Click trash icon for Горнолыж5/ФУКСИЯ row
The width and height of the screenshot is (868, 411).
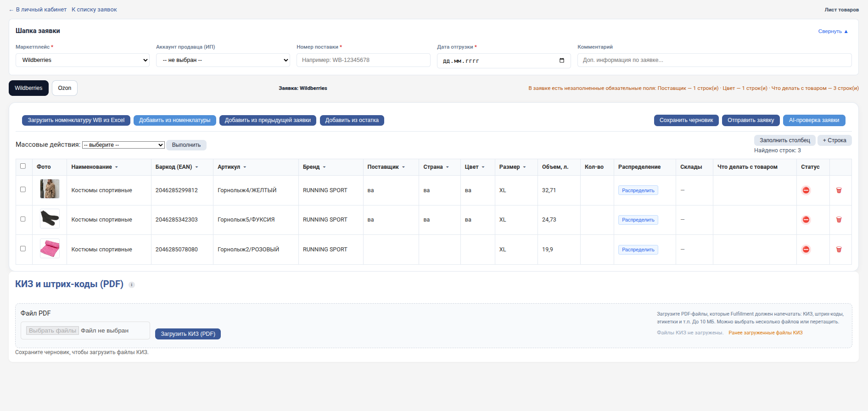(x=839, y=220)
